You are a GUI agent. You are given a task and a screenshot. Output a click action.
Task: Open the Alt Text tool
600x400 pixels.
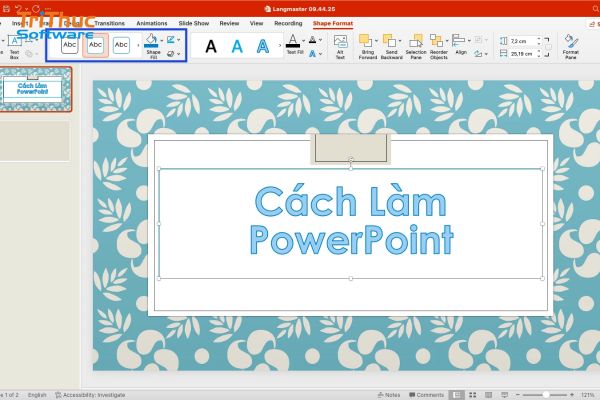[x=340, y=47]
